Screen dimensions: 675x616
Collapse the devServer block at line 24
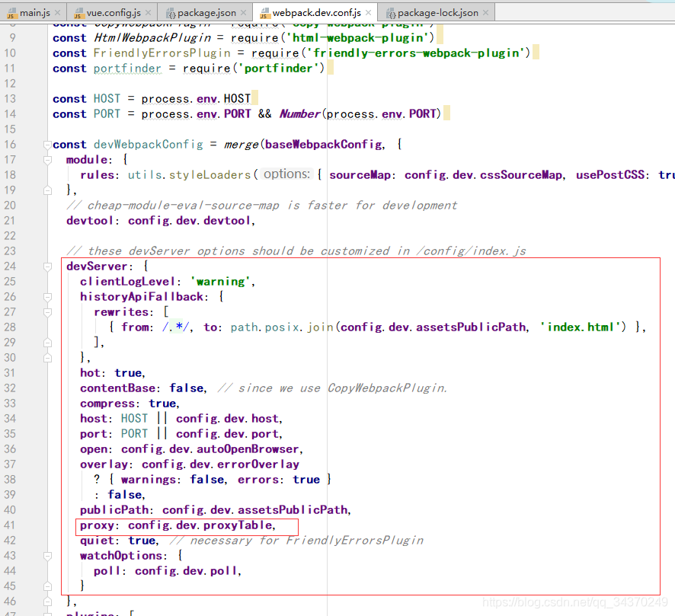(47, 267)
